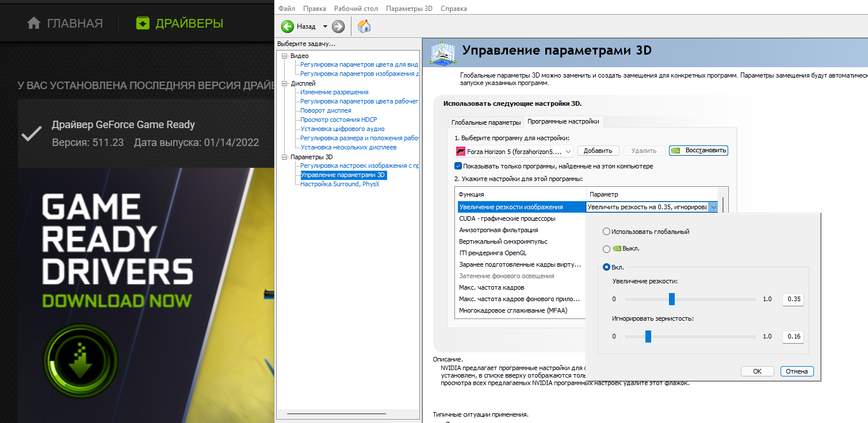Open Регулировка параметров цвета для видео tree link
This screenshot has height=423, width=868.
(359, 64)
